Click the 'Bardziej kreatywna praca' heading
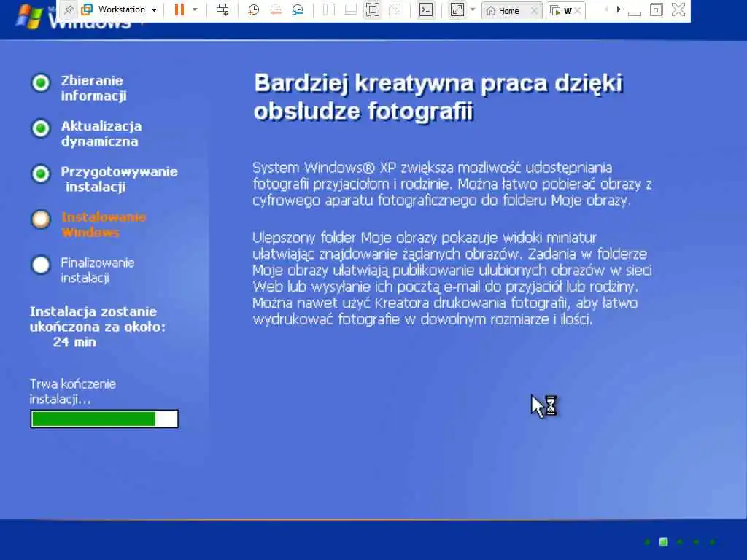This screenshot has width=747, height=560. click(438, 97)
